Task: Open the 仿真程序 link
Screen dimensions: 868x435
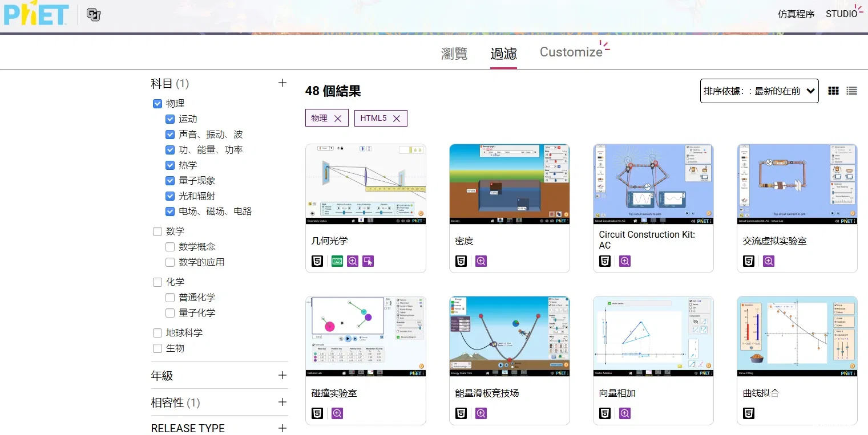Action: pos(796,14)
